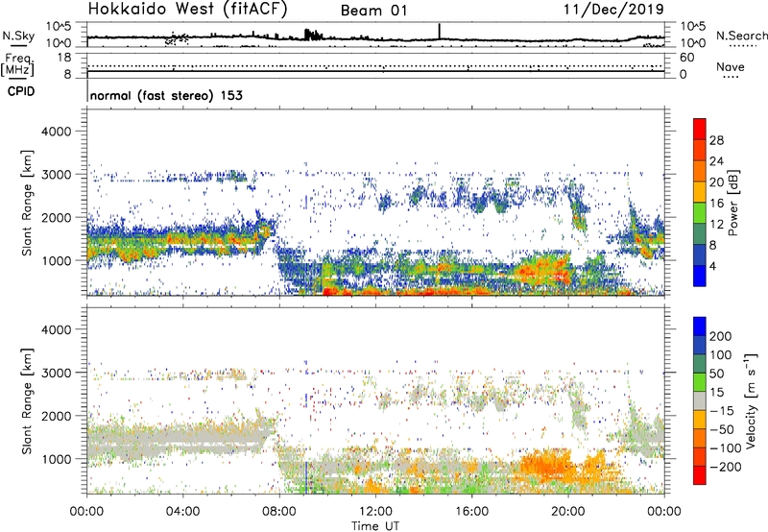Image resolution: width=768 pixels, height=532 pixels.
Task: Click the "-15" velocity colorbar label
Action: click(x=722, y=411)
